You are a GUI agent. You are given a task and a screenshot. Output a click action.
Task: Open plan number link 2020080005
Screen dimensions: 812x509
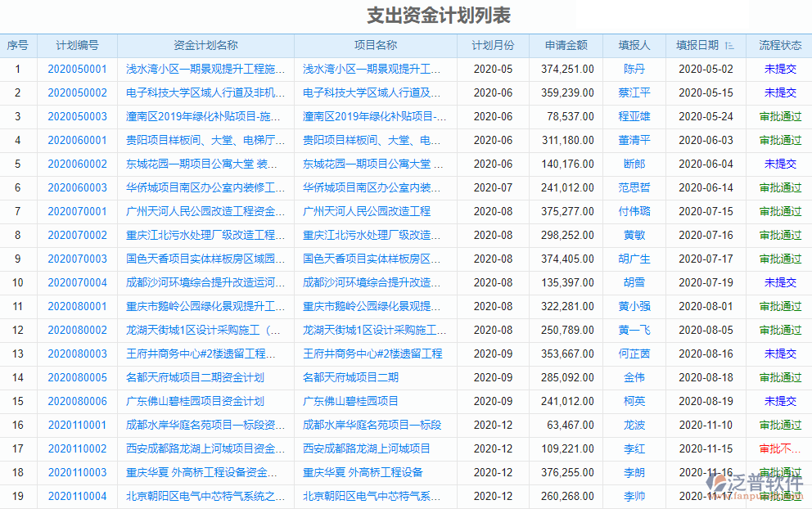click(79, 377)
